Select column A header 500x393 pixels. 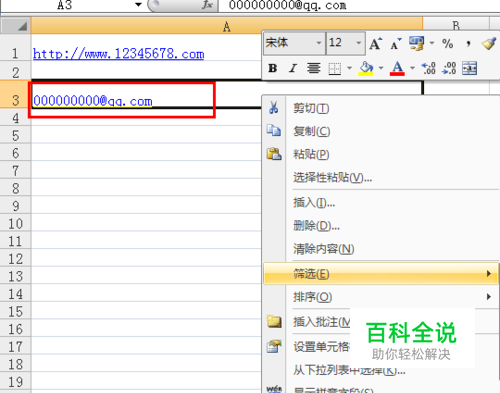pyautogui.click(x=227, y=26)
